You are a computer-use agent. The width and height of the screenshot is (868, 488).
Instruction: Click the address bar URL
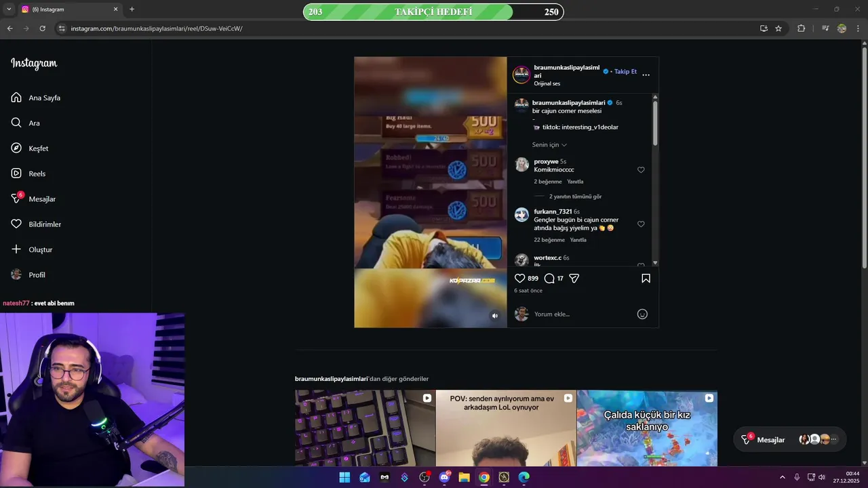tap(157, 28)
